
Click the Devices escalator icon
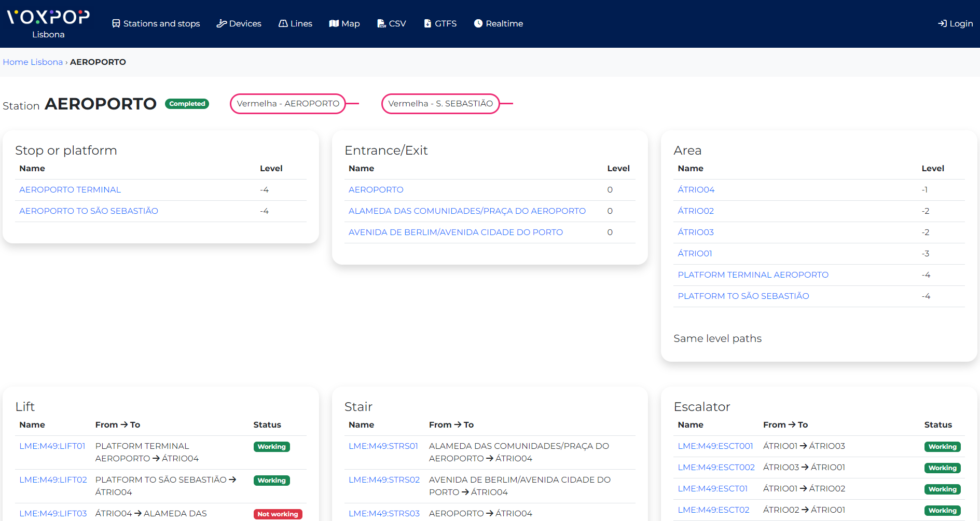coord(222,23)
